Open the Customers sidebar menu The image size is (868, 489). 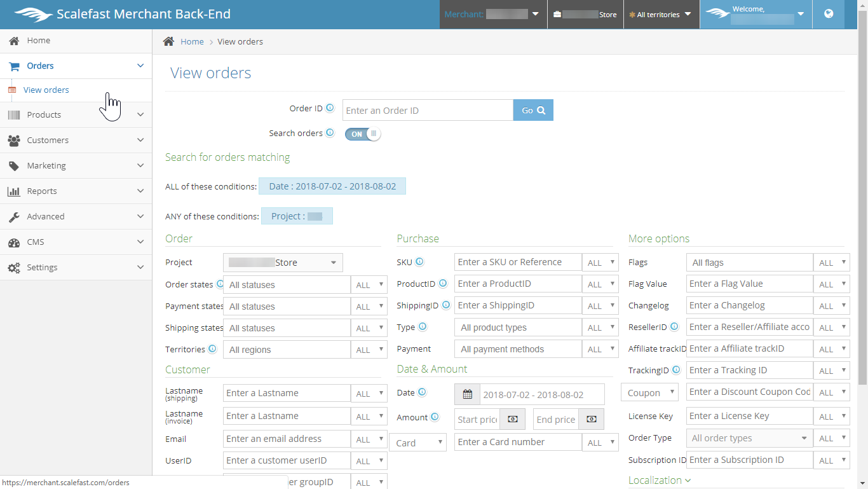point(76,140)
